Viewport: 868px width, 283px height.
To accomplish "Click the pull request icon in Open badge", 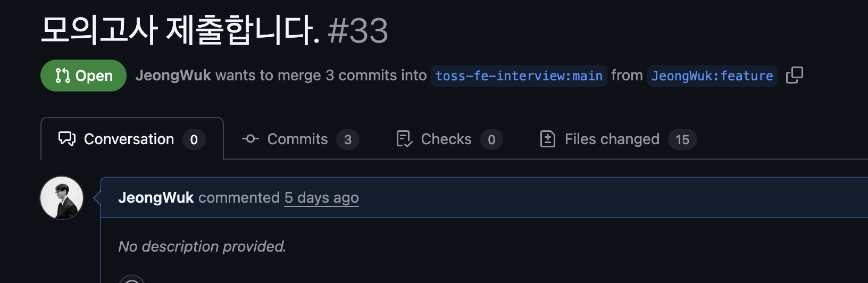I will (63, 76).
